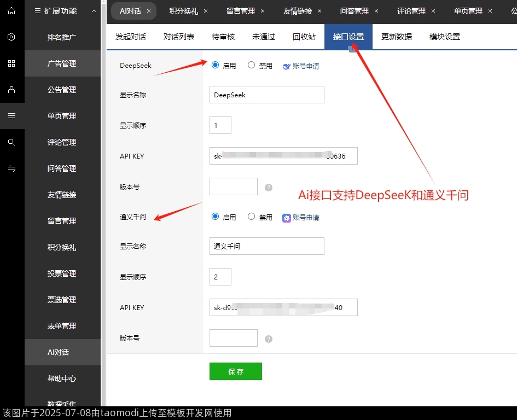Open the DeepSeek 账号申请 link
This screenshot has height=420, width=517.
(x=306, y=65)
